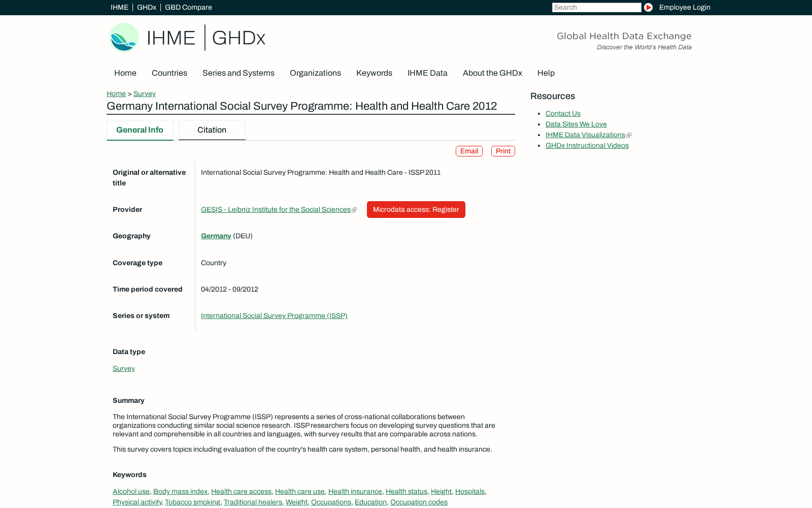Click Occupation codes keyword
This screenshot has height=508, width=812.
(419, 502)
